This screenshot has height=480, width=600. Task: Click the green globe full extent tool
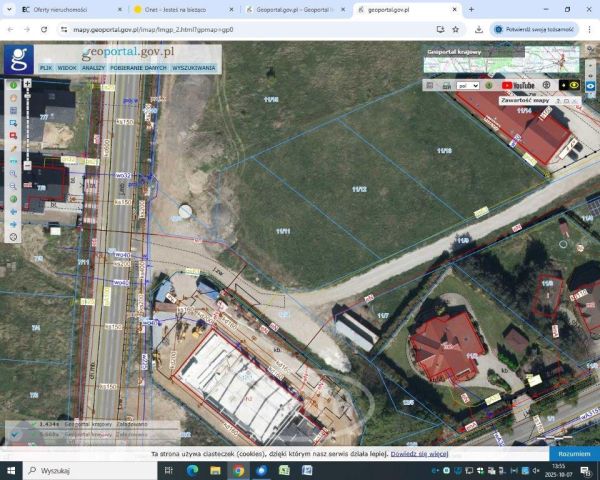coord(13,199)
